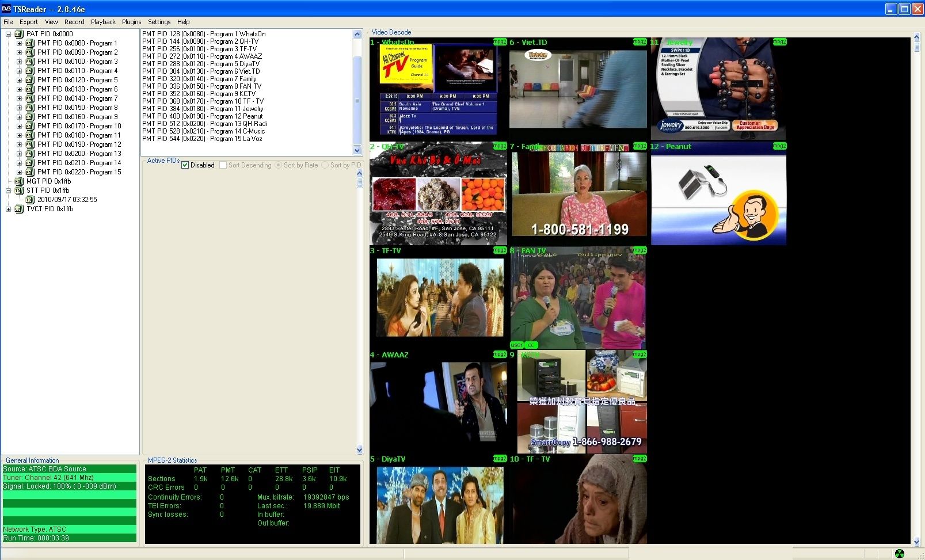Open the View menu
The image size is (925, 560).
coord(52,22)
